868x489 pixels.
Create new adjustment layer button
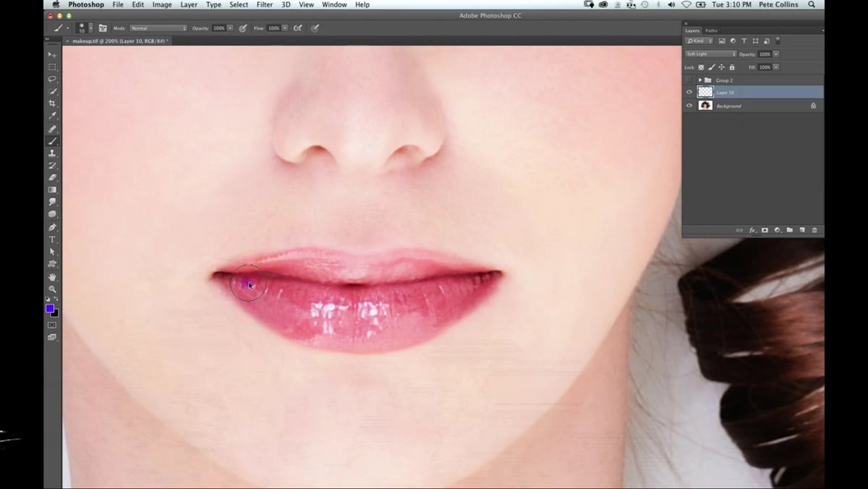click(777, 230)
